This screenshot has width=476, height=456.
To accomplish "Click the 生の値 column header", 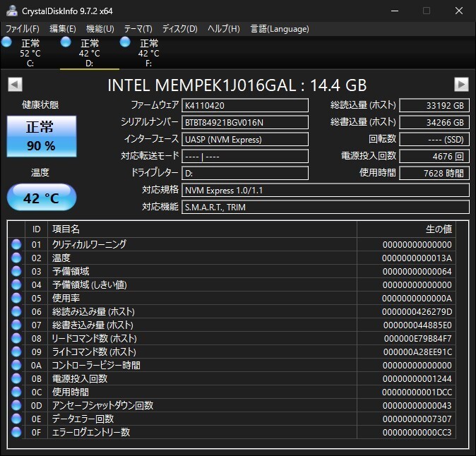I will pos(406,229).
